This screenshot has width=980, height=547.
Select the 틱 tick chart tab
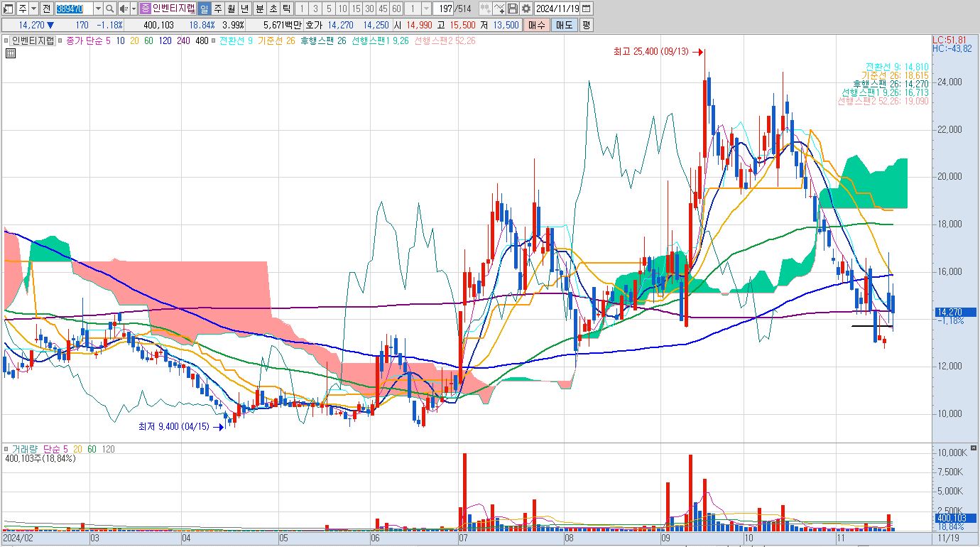286,9
